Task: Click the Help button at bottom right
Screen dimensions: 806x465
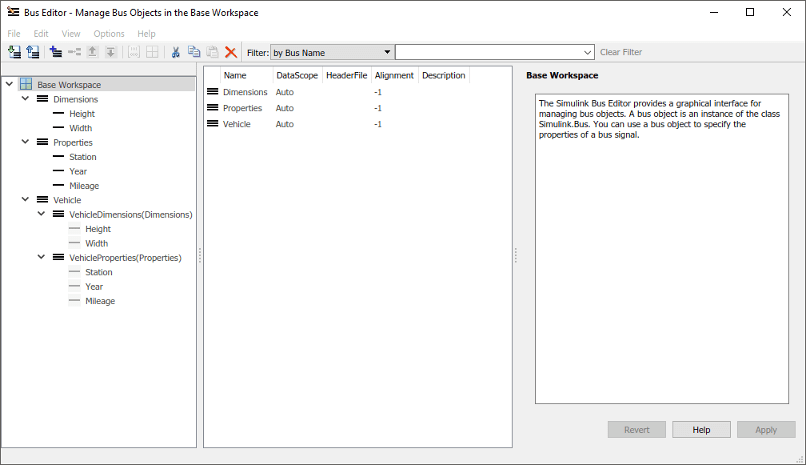Action: tap(701, 430)
